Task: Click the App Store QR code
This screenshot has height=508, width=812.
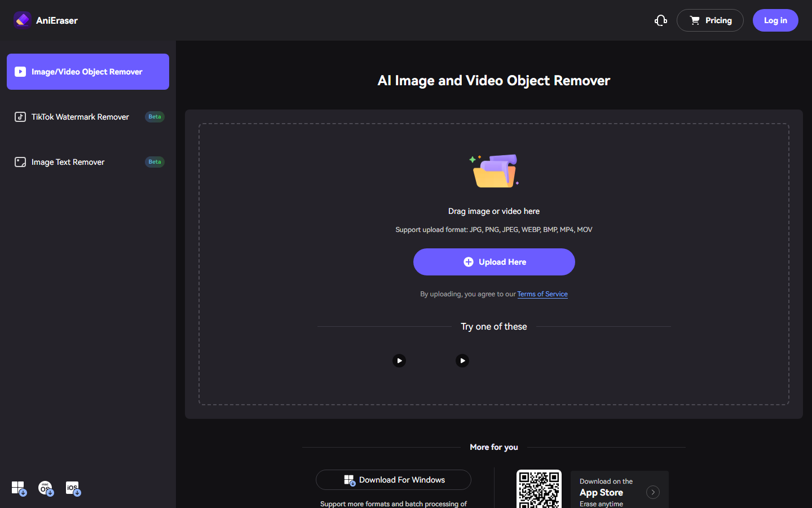Action: 539,489
